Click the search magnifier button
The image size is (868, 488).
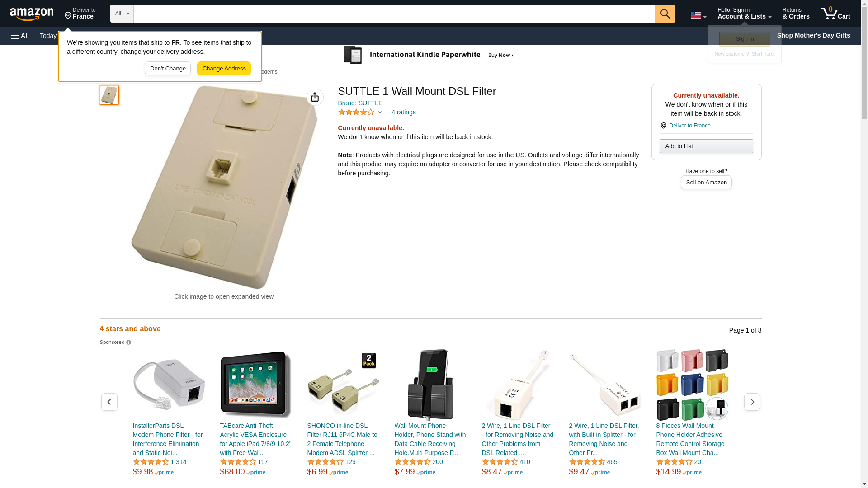click(x=665, y=14)
